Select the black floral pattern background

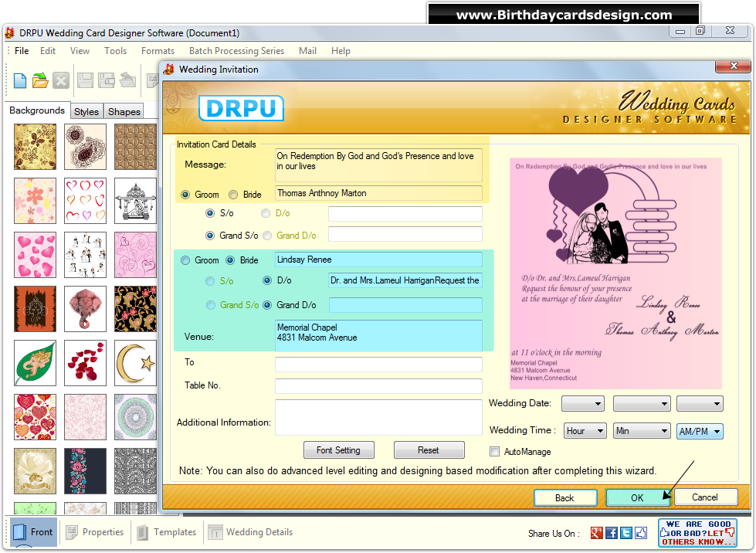point(135,309)
